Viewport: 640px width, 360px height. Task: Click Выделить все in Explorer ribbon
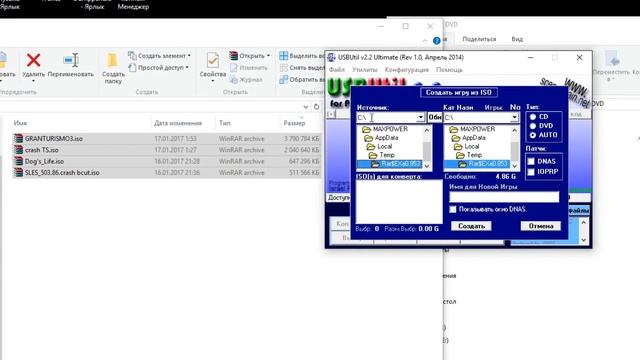click(x=302, y=56)
